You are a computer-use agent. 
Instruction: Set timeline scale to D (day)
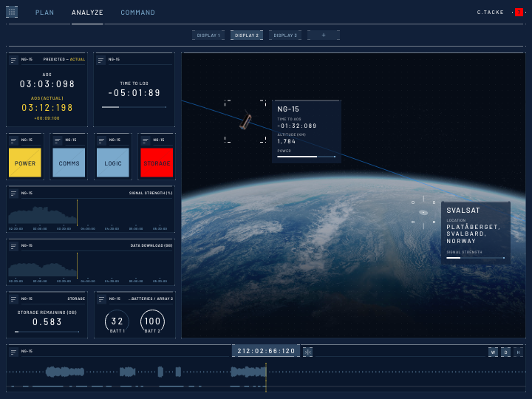[505, 352]
